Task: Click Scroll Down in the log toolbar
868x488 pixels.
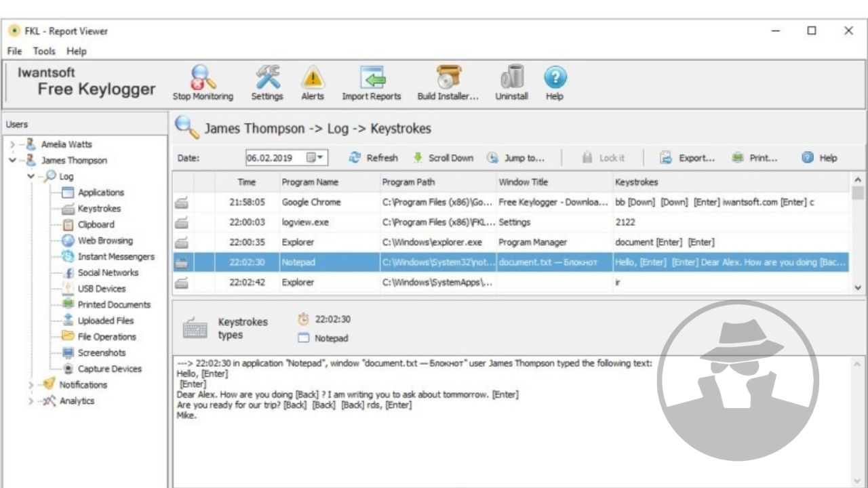Action: (x=443, y=158)
